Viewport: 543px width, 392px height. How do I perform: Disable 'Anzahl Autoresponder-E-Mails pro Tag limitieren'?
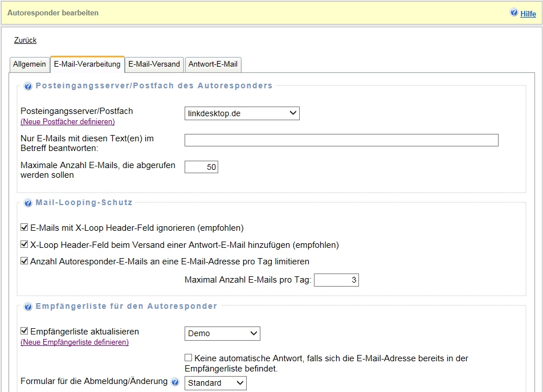tap(25, 262)
